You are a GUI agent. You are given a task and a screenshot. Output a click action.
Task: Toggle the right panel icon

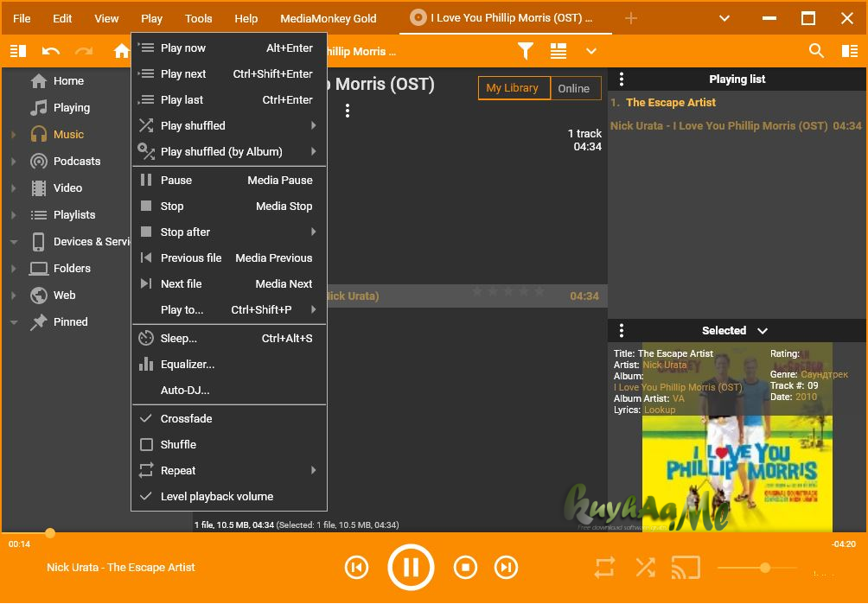click(x=850, y=51)
